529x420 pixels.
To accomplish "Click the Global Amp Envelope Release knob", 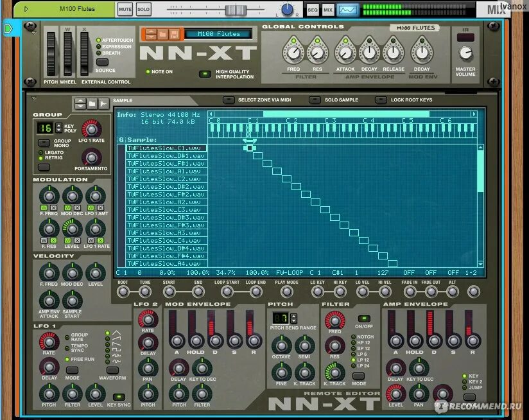I will (x=393, y=52).
